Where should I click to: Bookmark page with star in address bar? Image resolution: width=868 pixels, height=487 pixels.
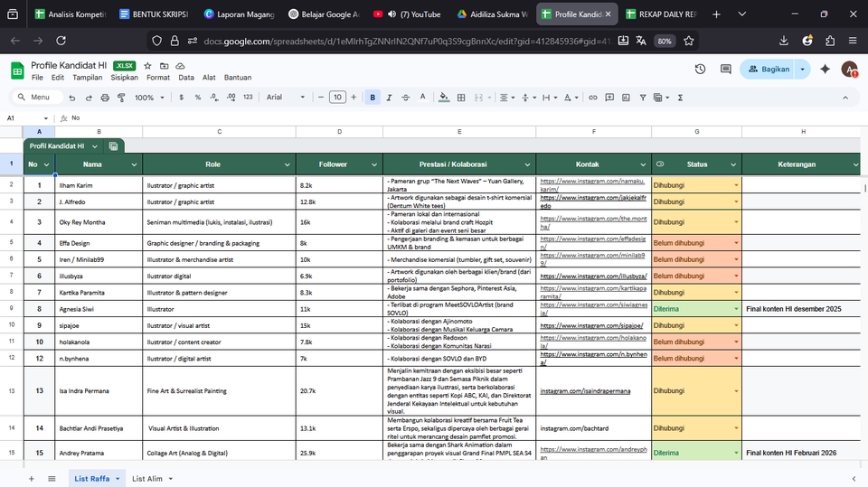(x=689, y=41)
